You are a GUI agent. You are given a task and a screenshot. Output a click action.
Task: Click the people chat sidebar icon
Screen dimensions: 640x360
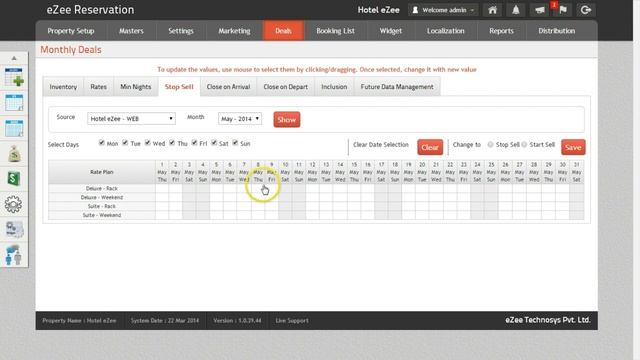pos(13,256)
